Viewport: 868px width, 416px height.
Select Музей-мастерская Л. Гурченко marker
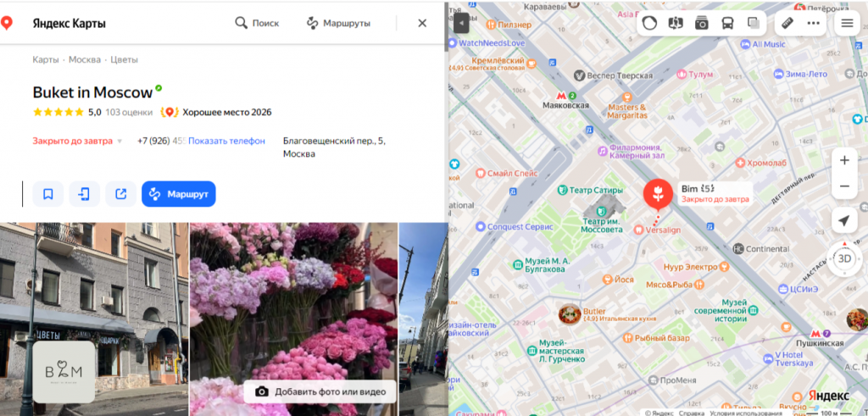coord(555,352)
